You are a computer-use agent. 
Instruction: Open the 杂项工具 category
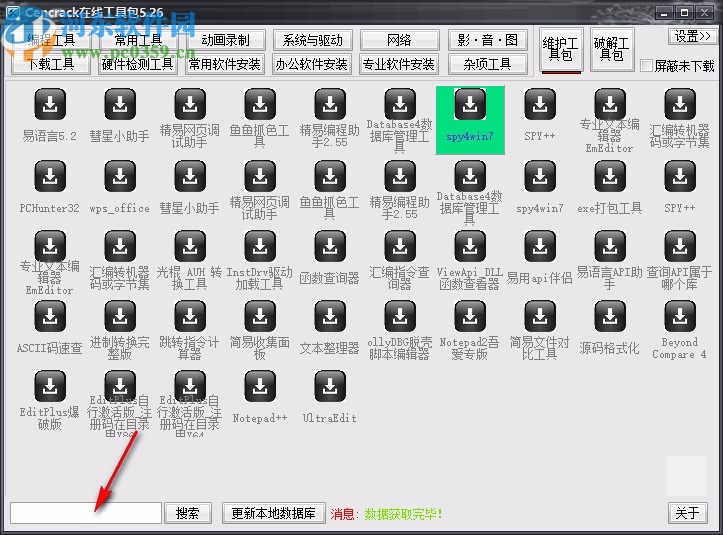click(487, 64)
